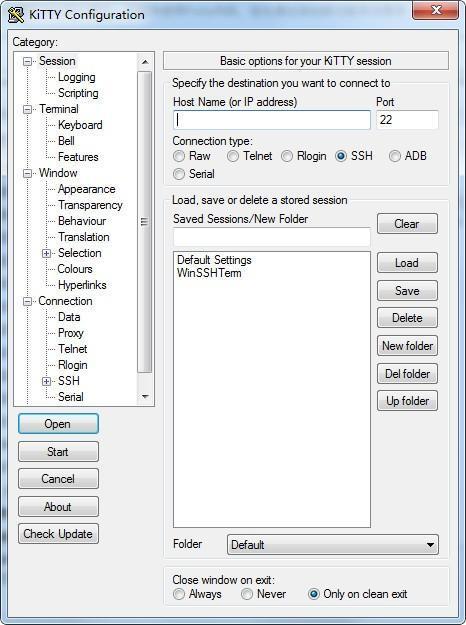Select the Logging category

(x=77, y=77)
